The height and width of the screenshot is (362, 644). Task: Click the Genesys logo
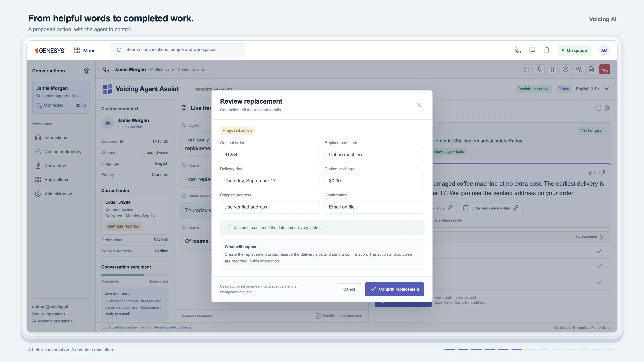(x=49, y=50)
